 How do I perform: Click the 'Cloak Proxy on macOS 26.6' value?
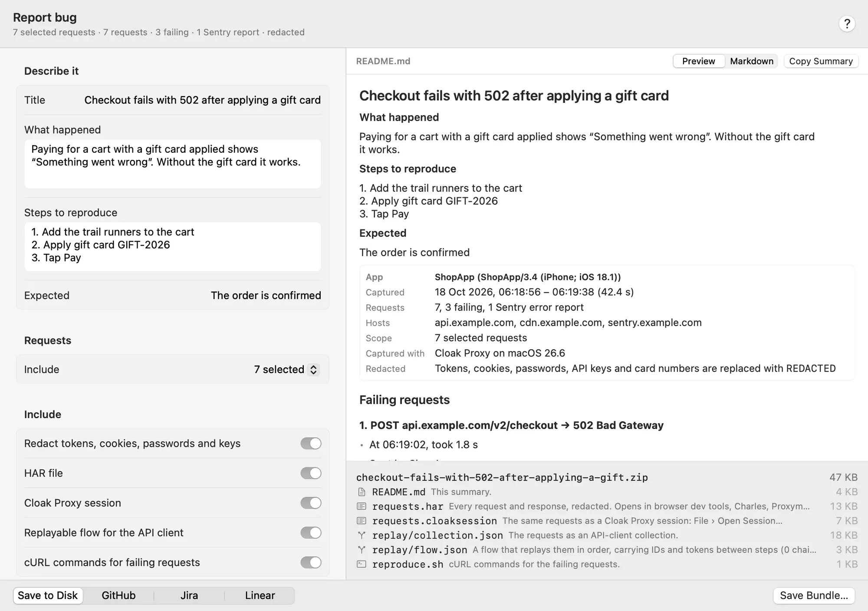[500, 353]
